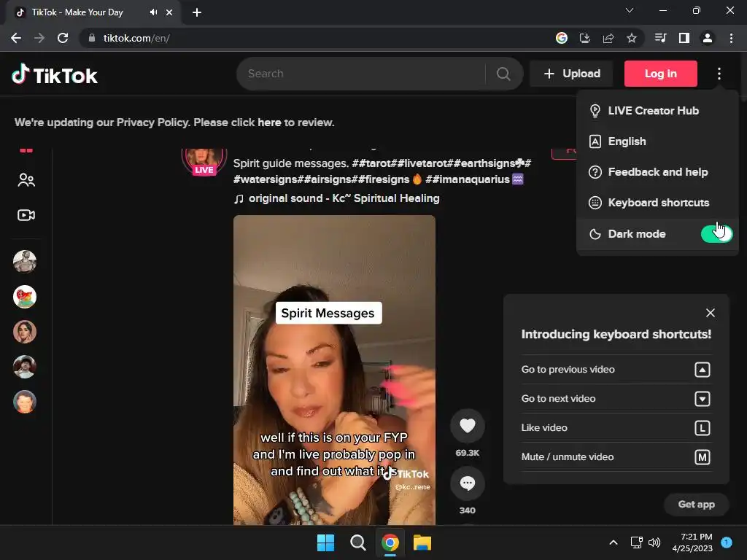Like the video with heart icon
Screen dimensions: 747x560
point(468,425)
